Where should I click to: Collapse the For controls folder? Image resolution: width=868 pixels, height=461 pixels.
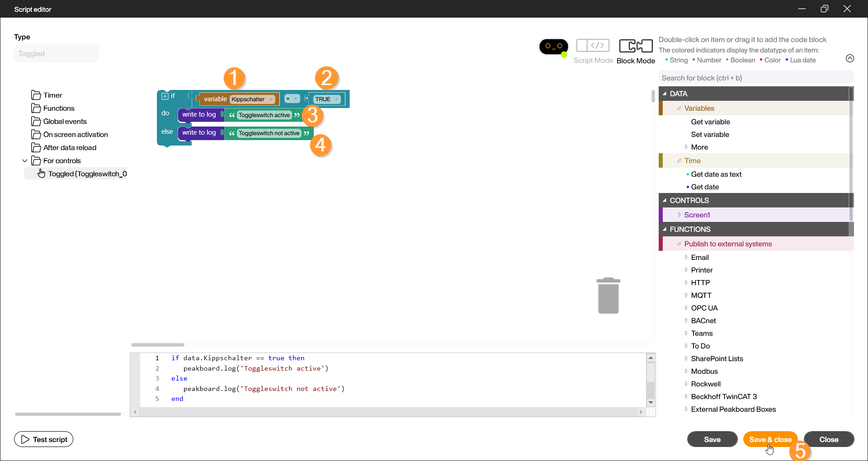25,161
